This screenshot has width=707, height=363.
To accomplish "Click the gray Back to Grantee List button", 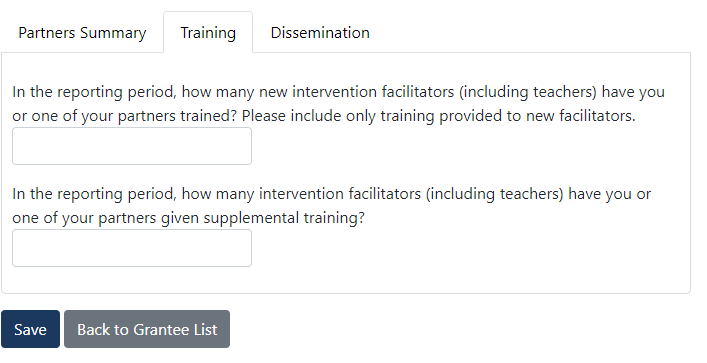I will click(147, 329).
